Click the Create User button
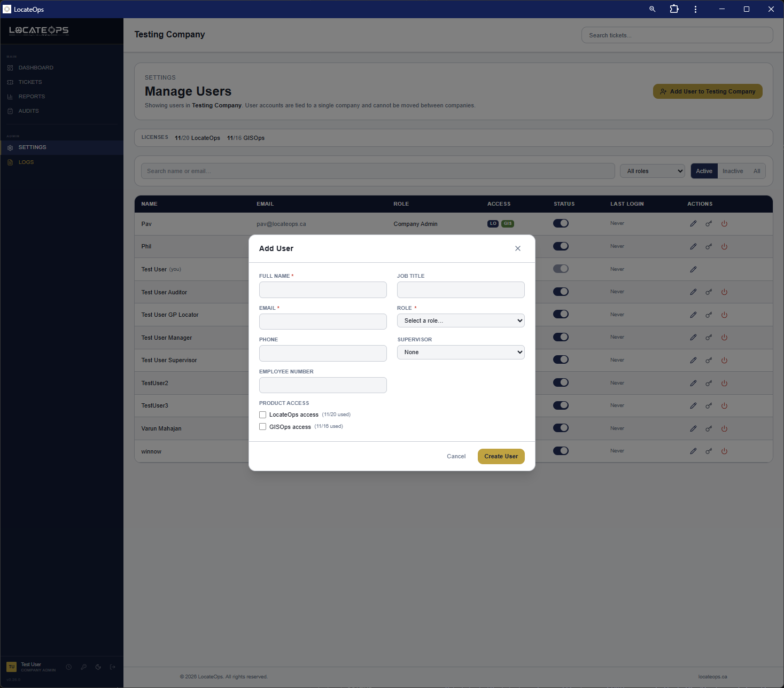Image resolution: width=784 pixels, height=688 pixels. [501, 456]
